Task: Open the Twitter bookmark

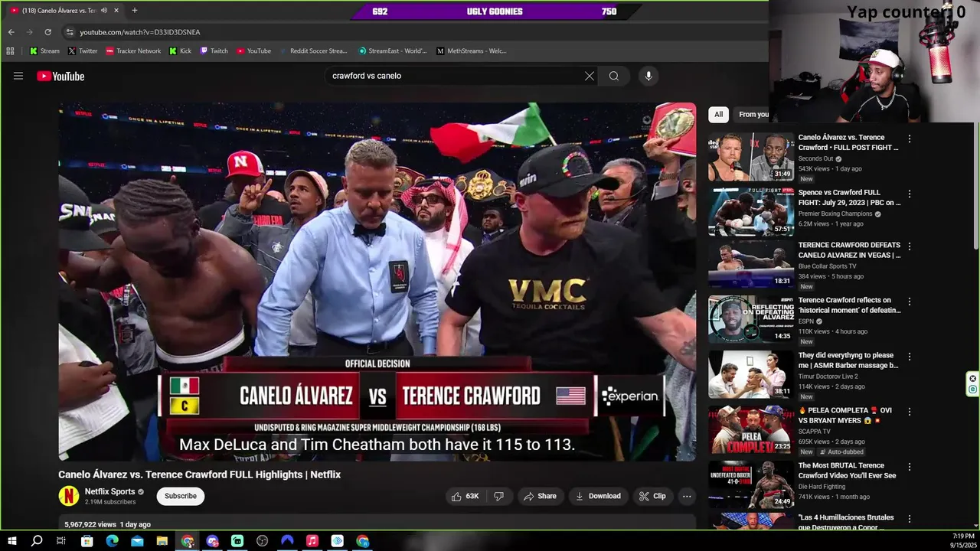Action: [x=83, y=51]
